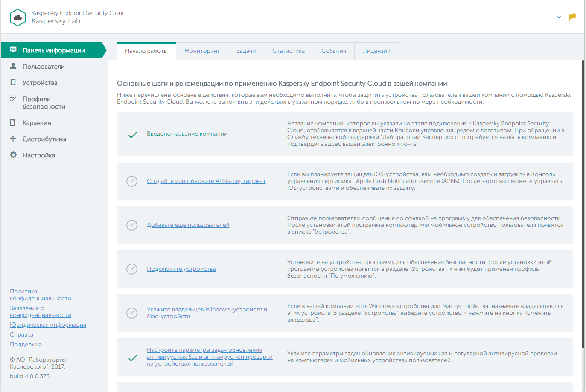The height and width of the screenshot is (392, 586).
Task: Open Политика конфиденциальности link
Action: 41,295
